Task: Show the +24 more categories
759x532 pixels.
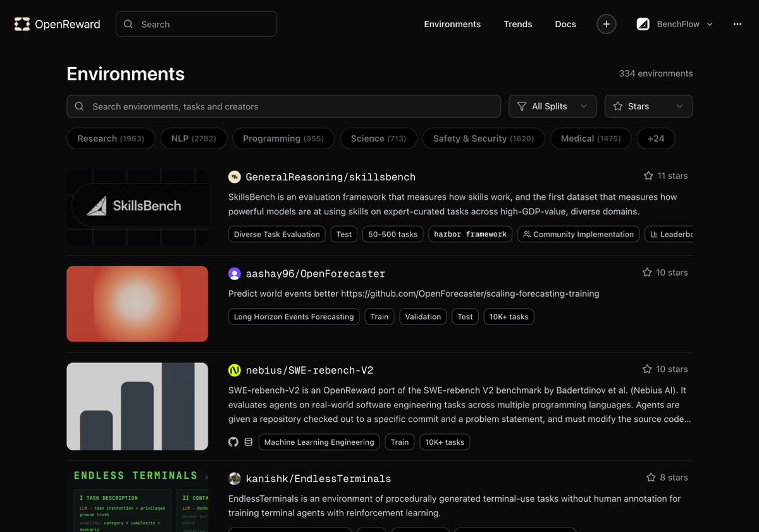Action: click(656, 139)
